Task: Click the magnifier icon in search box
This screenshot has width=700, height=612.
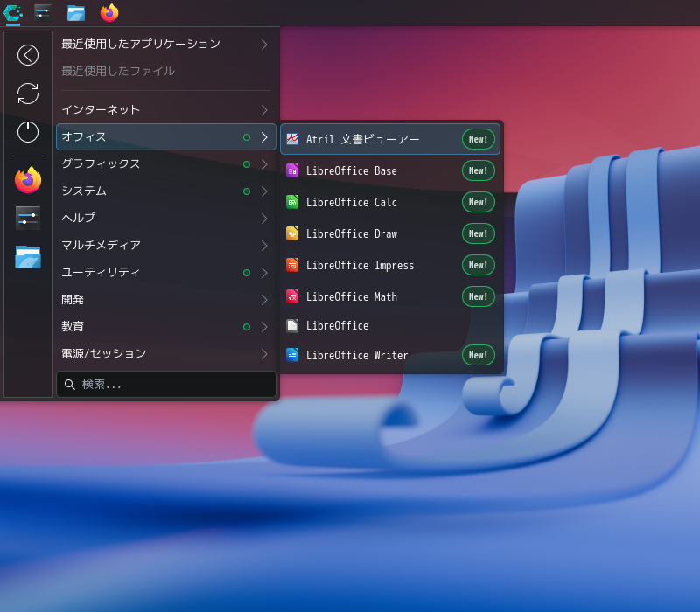Action: pyautogui.click(x=70, y=384)
